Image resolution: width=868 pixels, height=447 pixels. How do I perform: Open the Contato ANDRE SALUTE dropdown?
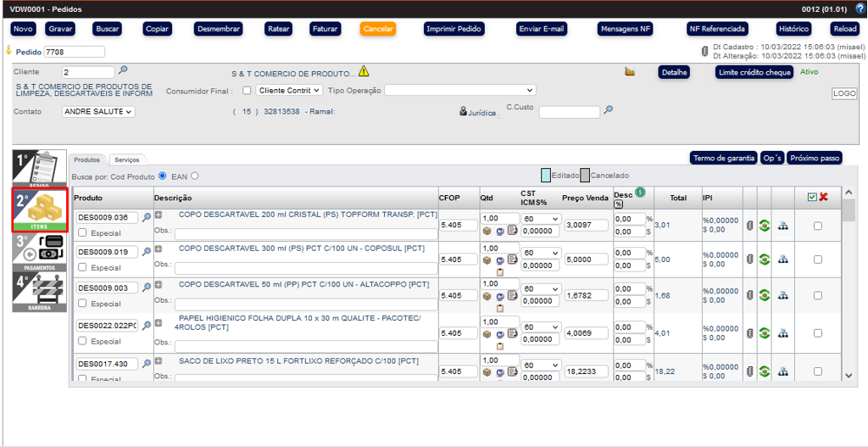coord(99,112)
